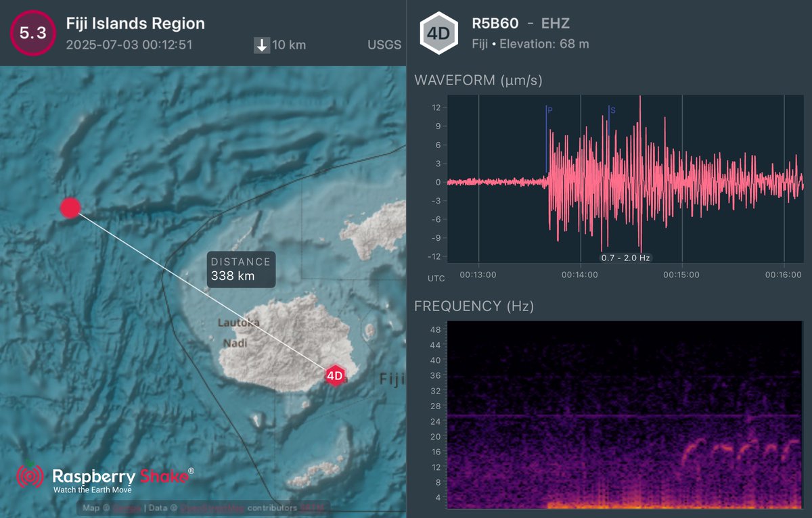Click the Raspberry Shake logo

(x=105, y=478)
